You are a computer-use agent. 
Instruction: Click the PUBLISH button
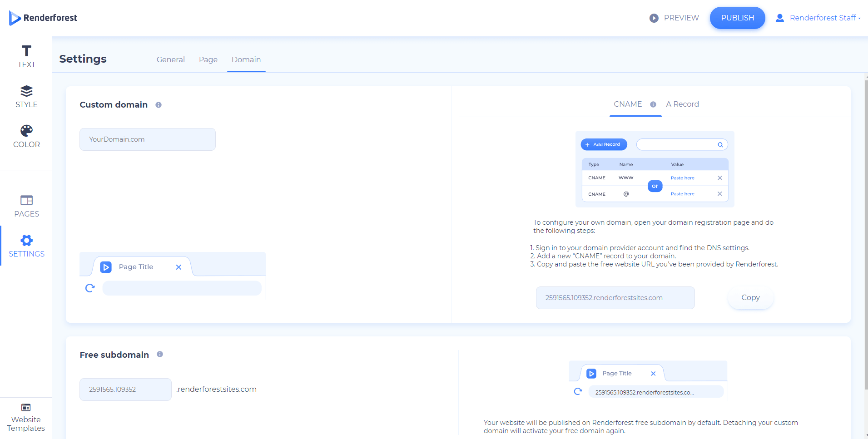pos(737,18)
